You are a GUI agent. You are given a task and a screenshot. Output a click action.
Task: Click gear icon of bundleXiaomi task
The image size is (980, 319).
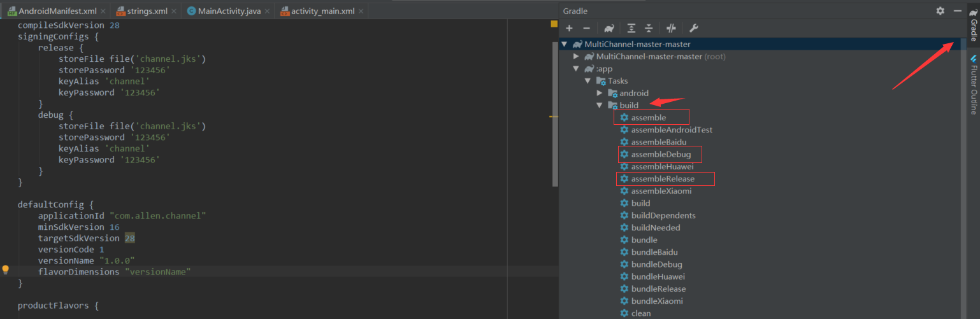(624, 301)
